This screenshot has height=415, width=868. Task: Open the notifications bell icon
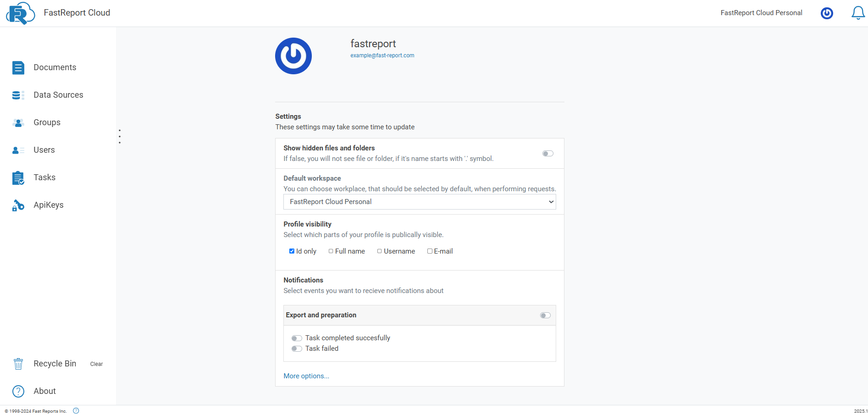click(x=858, y=13)
